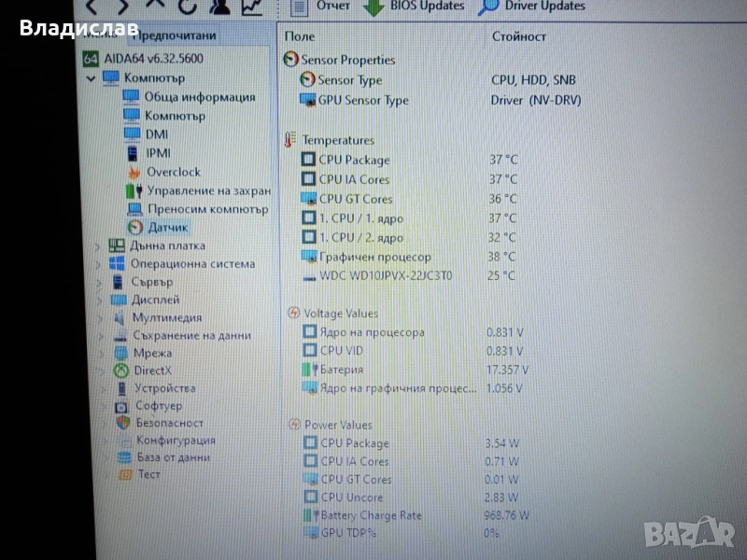Viewport: 747px width, 560px height.
Task: Open BIOS Updates
Action: coord(416,7)
